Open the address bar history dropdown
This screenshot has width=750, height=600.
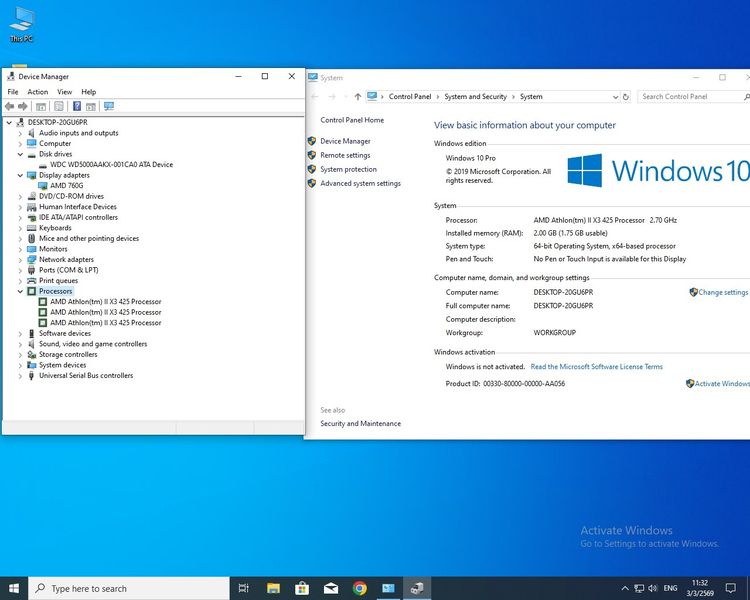click(616, 97)
